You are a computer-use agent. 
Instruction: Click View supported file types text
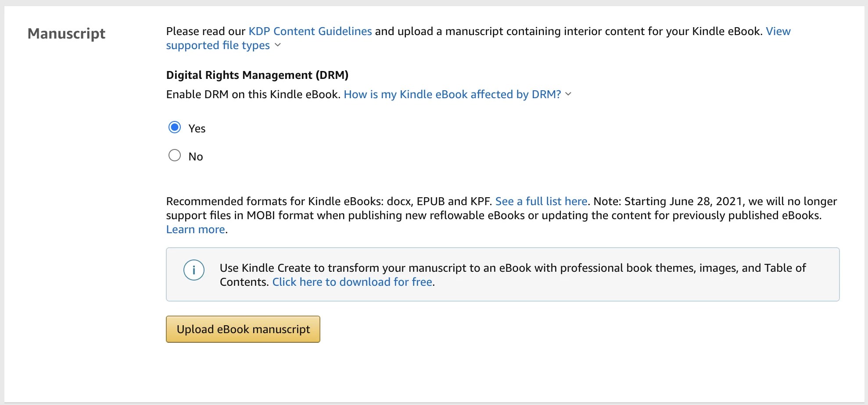coord(218,45)
